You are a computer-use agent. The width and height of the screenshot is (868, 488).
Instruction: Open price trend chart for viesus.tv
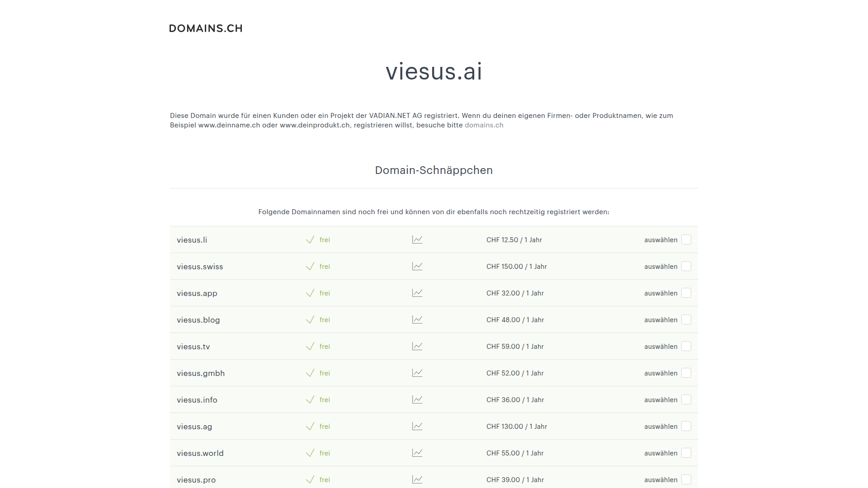pyautogui.click(x=417, y=346)
